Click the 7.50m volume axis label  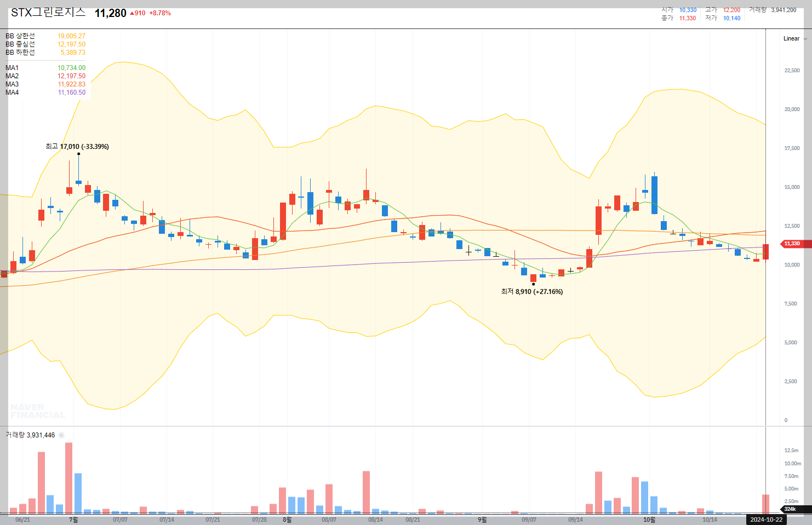791,476
